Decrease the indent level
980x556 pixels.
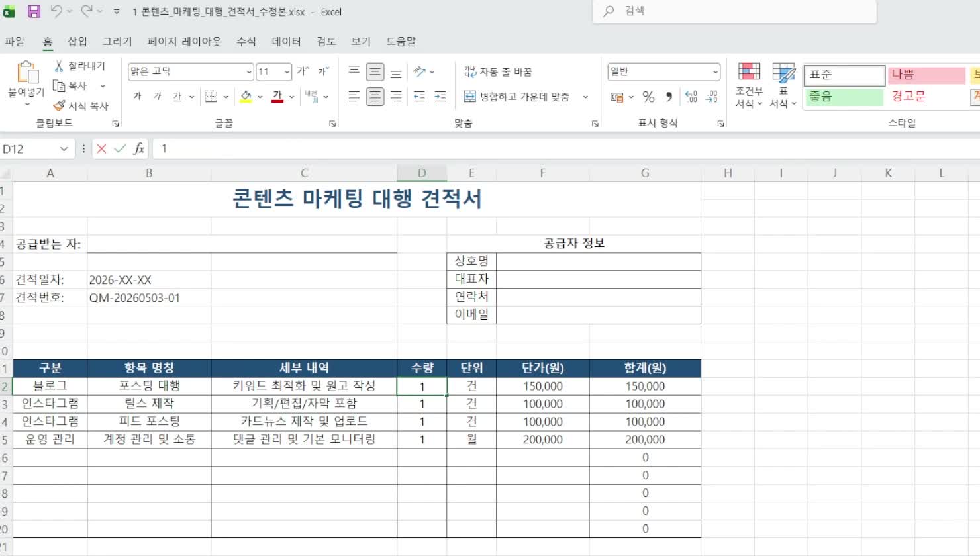pos(420,97)
